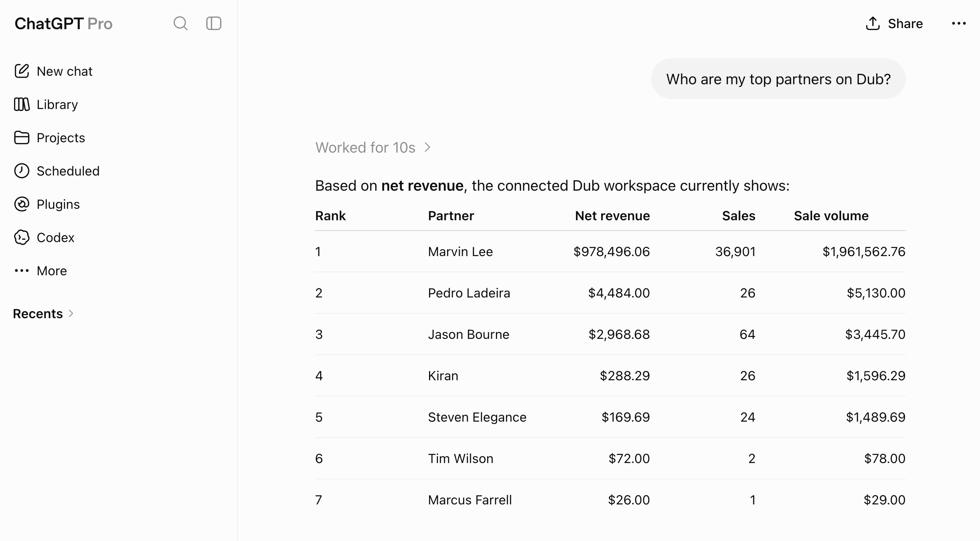The height and width of the screenshot is (541, 980).
Task: Select partner name 'Marcus Farrell'
Action: click(x=470, y=500)
